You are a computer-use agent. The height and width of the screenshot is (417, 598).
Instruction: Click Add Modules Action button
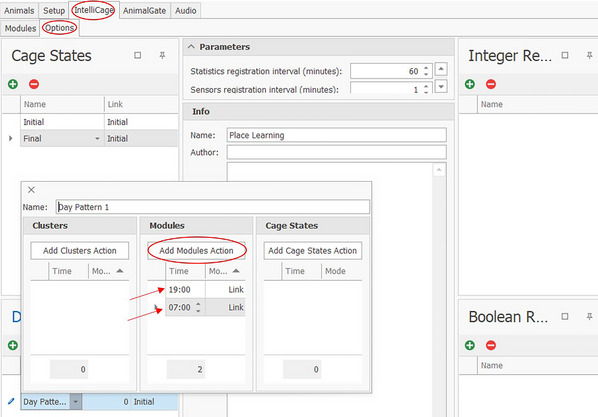[x=196, y=251]
